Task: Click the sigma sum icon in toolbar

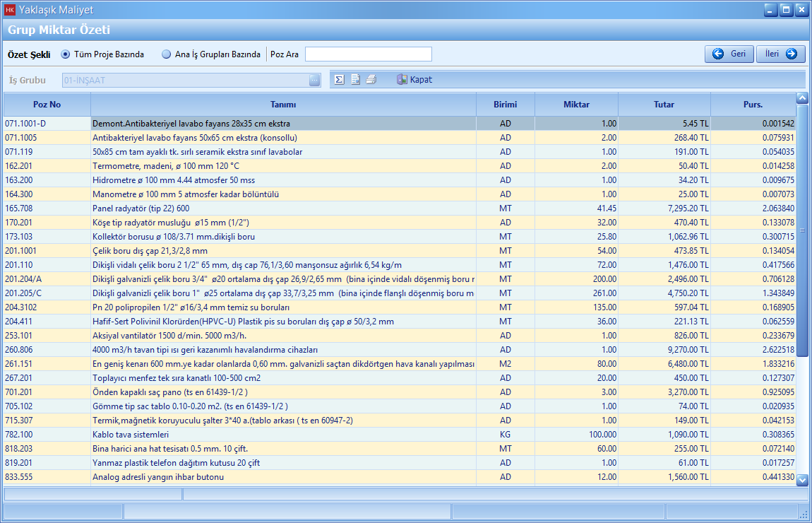Action: click(340, 80)
